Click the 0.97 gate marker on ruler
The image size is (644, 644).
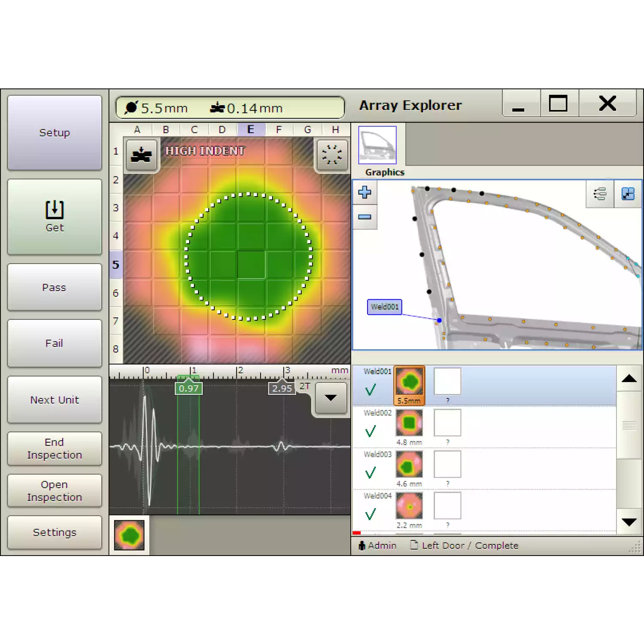(188, 388)
